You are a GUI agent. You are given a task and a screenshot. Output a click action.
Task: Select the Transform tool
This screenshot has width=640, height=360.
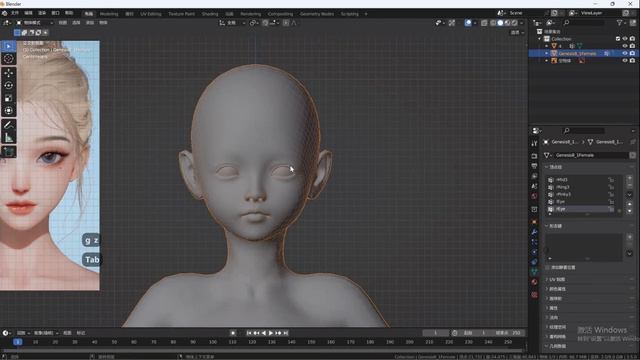click(x=9, y=111)
